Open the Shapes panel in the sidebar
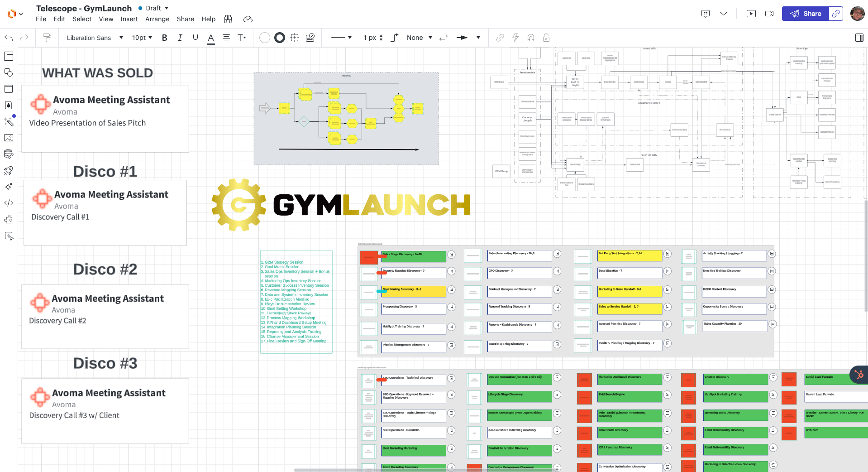Image resolution: width=868 pixels, height=472 pixels. pos(9,72)
